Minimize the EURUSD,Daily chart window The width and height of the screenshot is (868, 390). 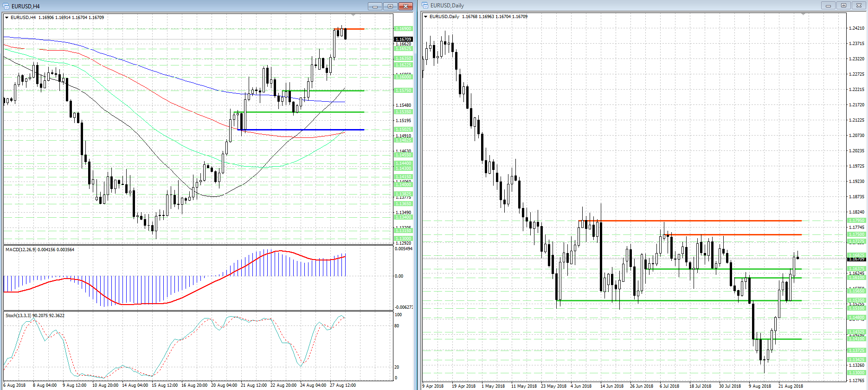(x=828, y=5)
